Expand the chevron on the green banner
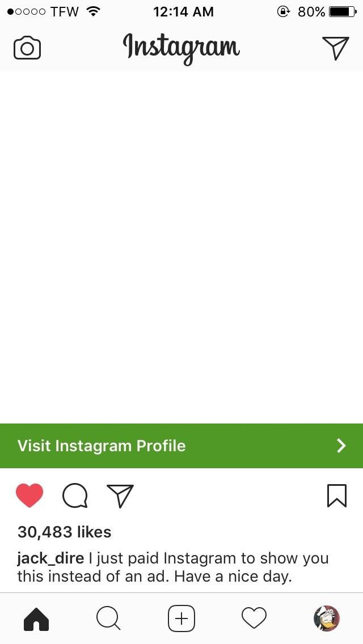This screenshot has width=363, height=644. tap(341, 446)
